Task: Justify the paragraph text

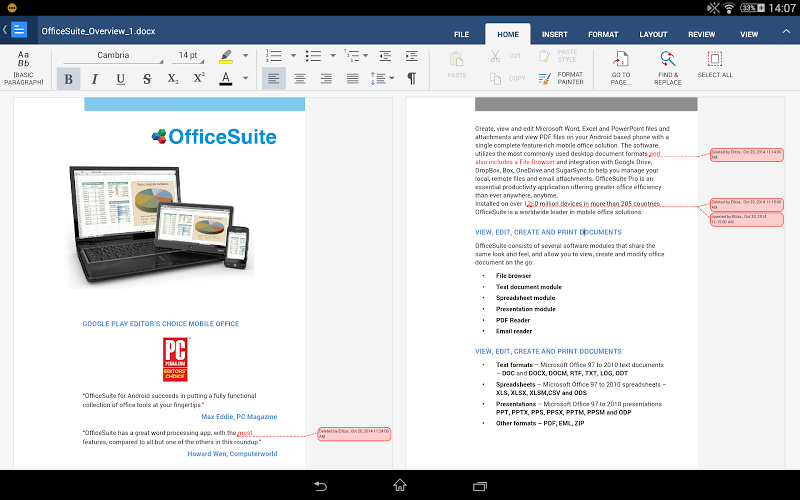Action: click(x=353, y=79)
